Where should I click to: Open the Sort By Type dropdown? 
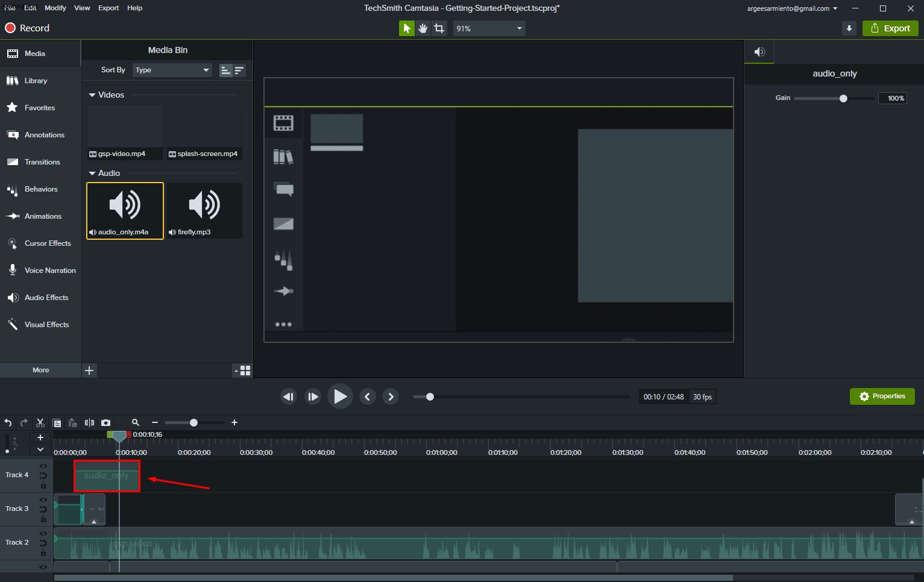pos(172,70)
